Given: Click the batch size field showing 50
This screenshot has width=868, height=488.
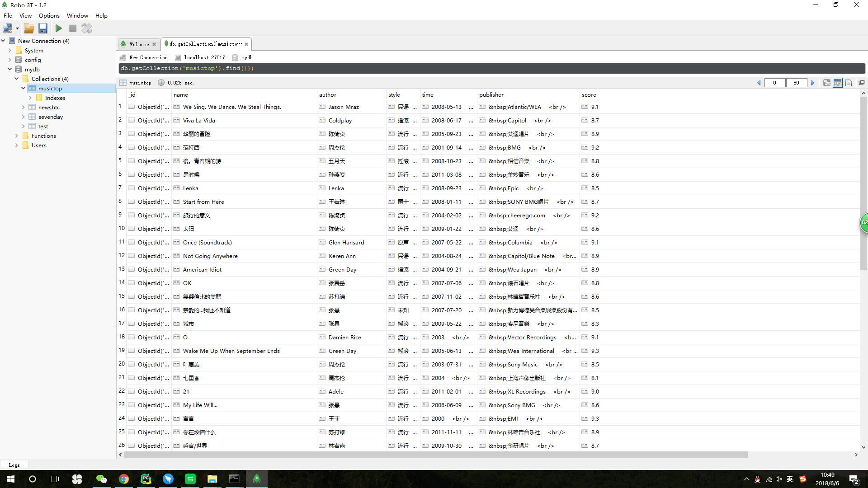Looking at the screenshot, I should pos(796,83).
